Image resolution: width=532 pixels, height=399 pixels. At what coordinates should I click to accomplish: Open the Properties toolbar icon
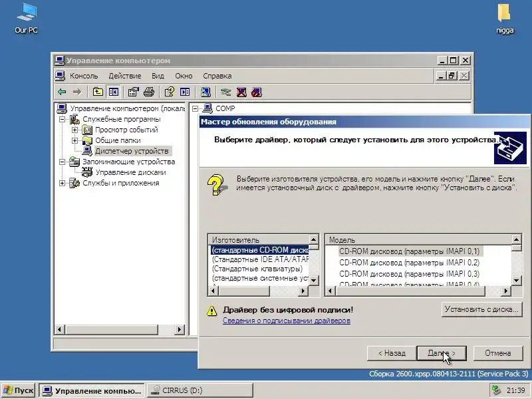pyautogui.click(x=133, y=92)
